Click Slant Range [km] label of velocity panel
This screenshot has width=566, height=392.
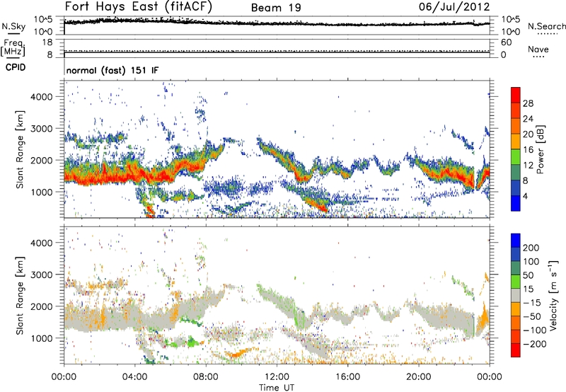coord(20,296)
